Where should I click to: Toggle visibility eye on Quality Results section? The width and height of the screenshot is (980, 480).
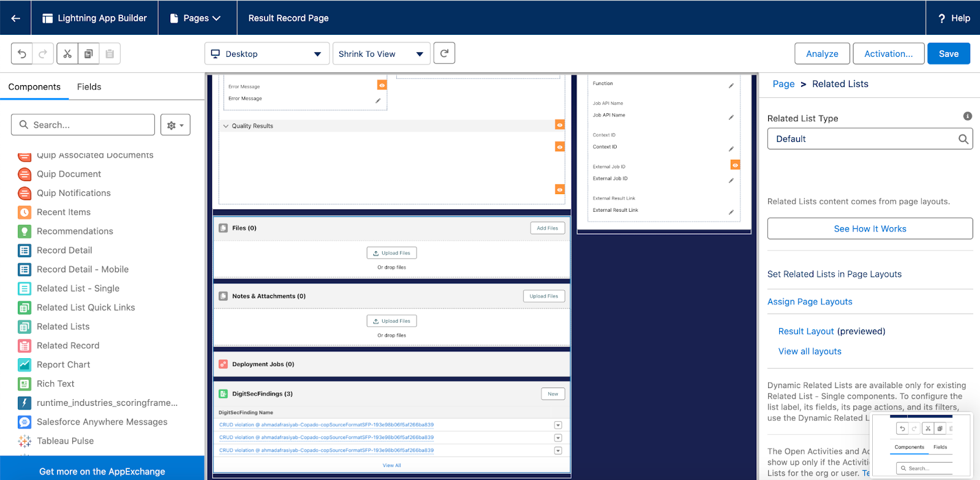(559, 124)
